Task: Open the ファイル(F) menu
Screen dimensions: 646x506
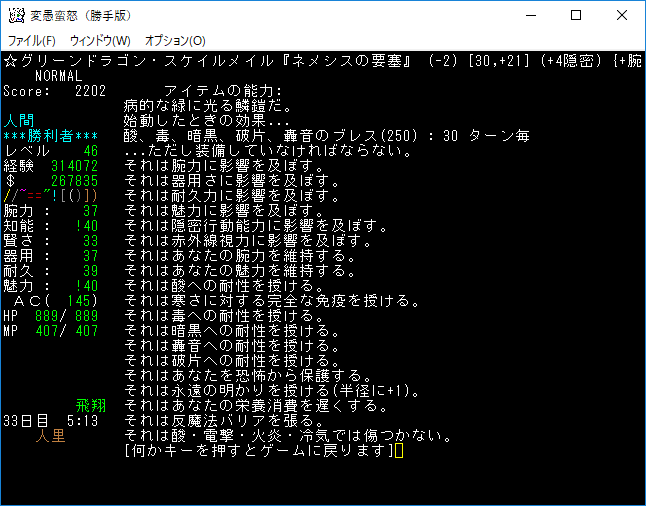Action: (x=32, y=40)
